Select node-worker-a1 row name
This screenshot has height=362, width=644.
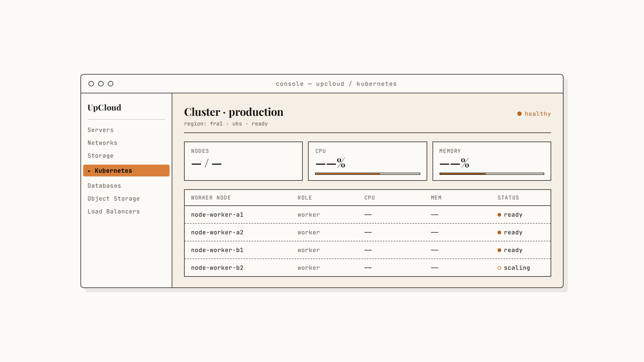(217, 215)
